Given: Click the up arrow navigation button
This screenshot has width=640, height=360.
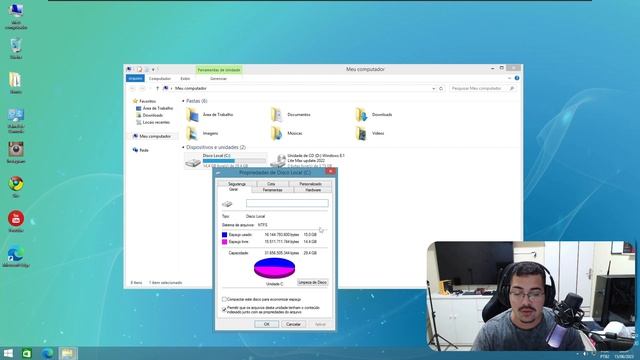Looking at the screenshot, I should [158, 88].
